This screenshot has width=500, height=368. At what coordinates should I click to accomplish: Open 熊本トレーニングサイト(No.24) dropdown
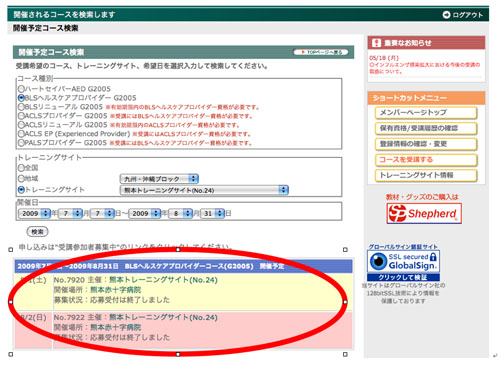(x=204, y=190)
